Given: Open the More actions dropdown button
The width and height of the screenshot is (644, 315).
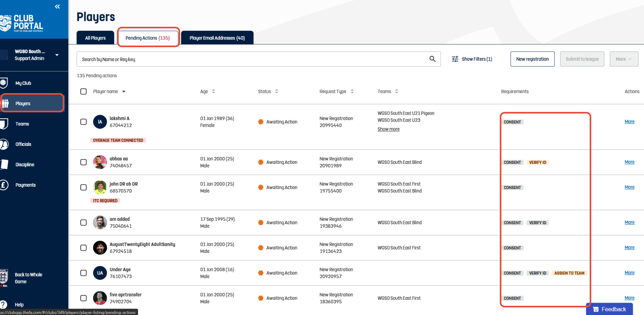Looking at the screenshot, I should (624, 59).
